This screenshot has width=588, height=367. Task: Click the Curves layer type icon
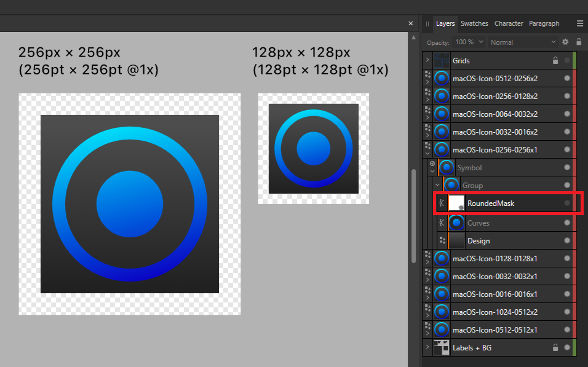pyautogui.click(x=441, y=223)
